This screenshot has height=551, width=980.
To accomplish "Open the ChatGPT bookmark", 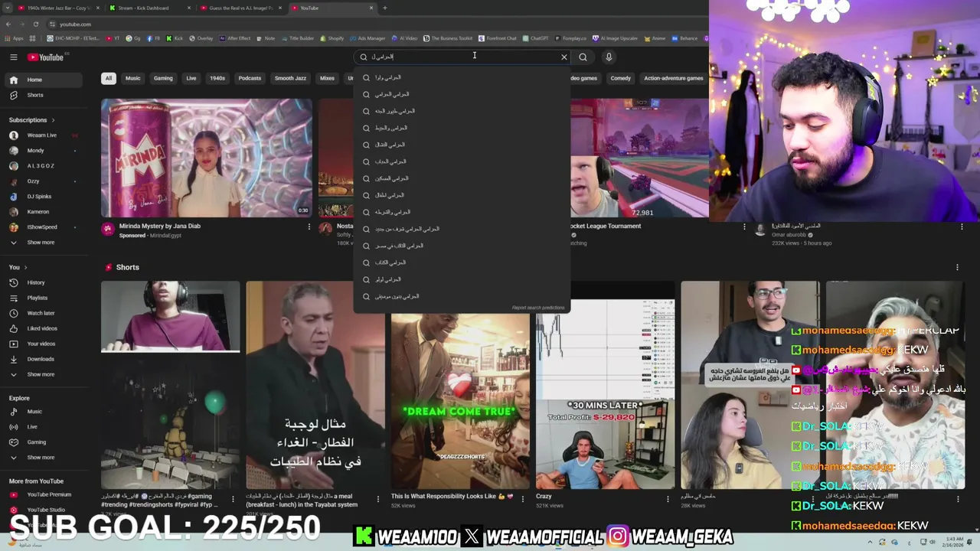I will tap(535, 38).
